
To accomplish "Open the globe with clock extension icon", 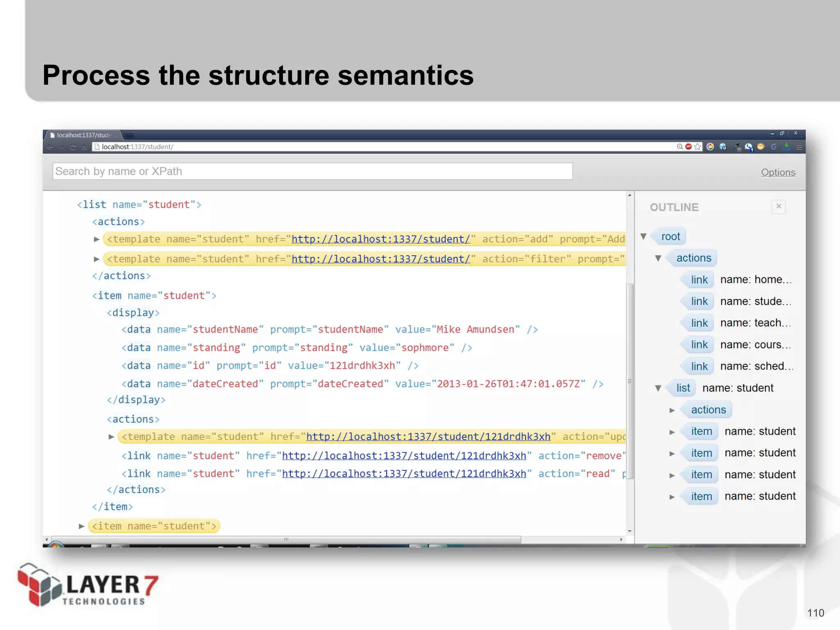I will pos(723,147).
